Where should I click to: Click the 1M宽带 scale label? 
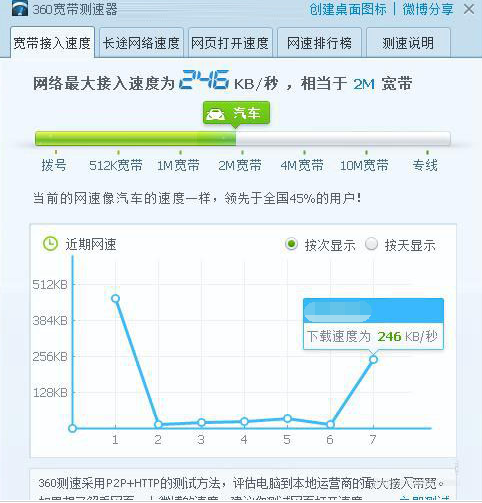pos(178,165)
